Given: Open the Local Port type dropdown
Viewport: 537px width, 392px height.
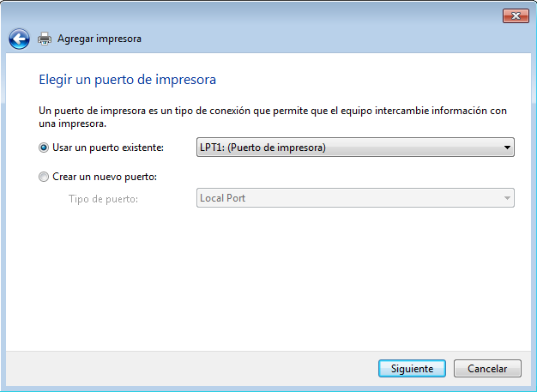Looking at the screenshot, I should [355, 198].
